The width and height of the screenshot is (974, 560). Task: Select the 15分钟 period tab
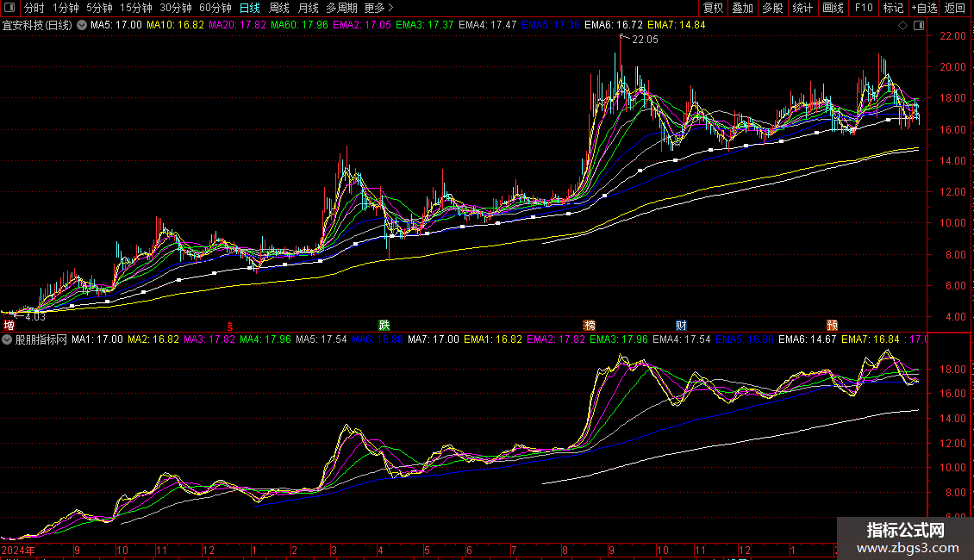135,8
